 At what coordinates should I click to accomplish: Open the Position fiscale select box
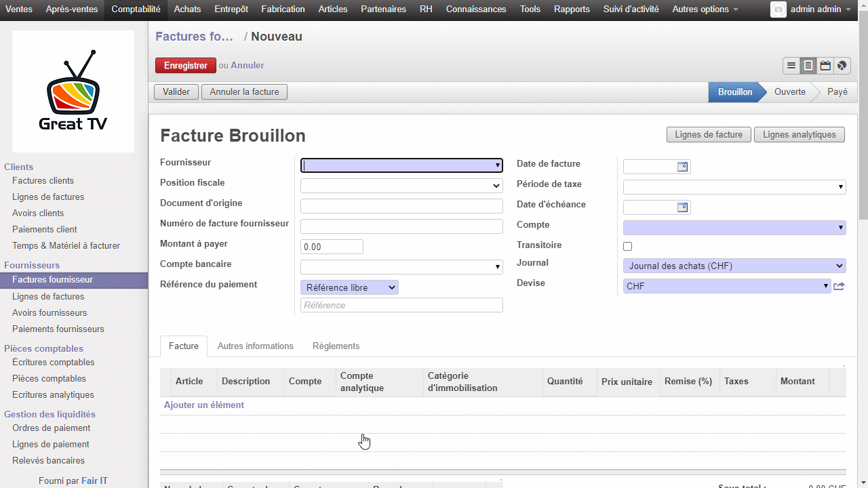coord(401,186)
